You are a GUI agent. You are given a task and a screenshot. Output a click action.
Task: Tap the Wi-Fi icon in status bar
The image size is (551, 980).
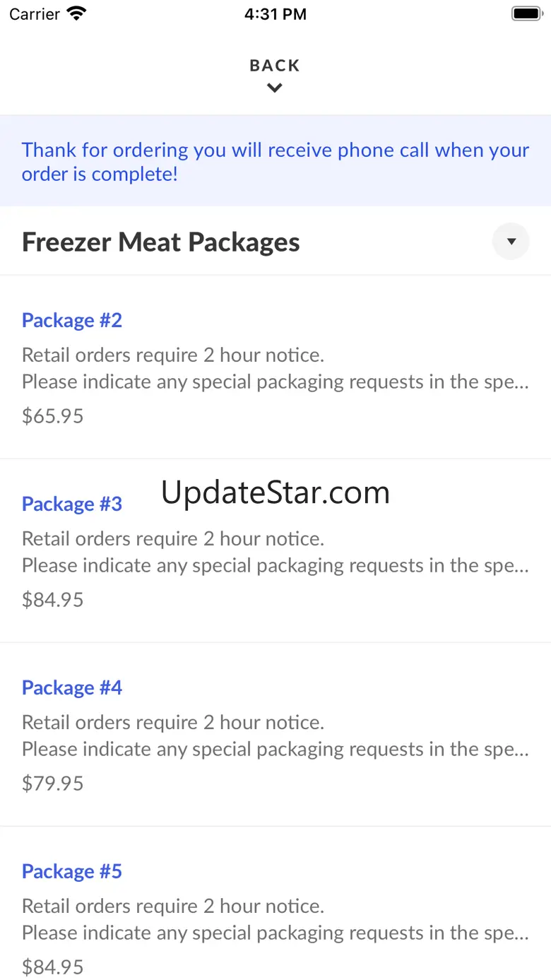(76, 13)
